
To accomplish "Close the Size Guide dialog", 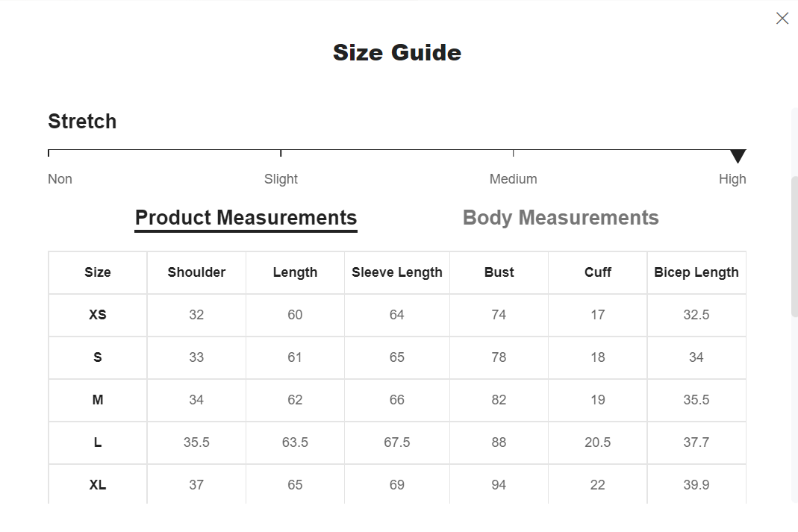I will tap(782, 19).
